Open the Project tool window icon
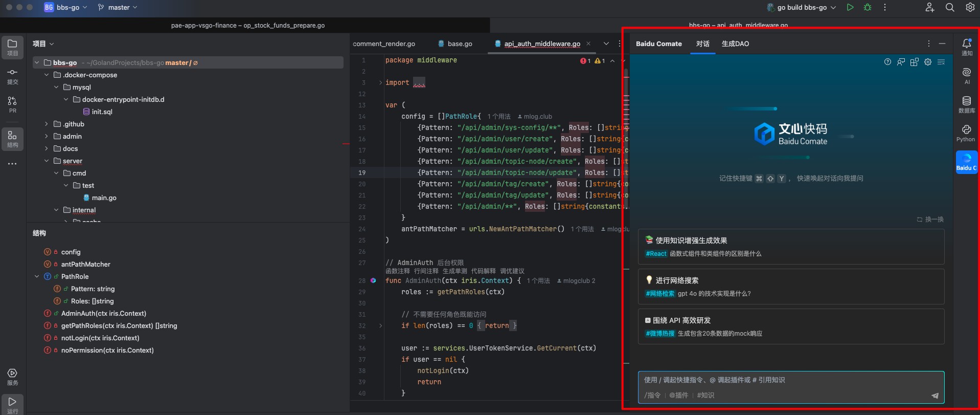Viewport: 980px width, 415px height. click(x=12, y=47)
